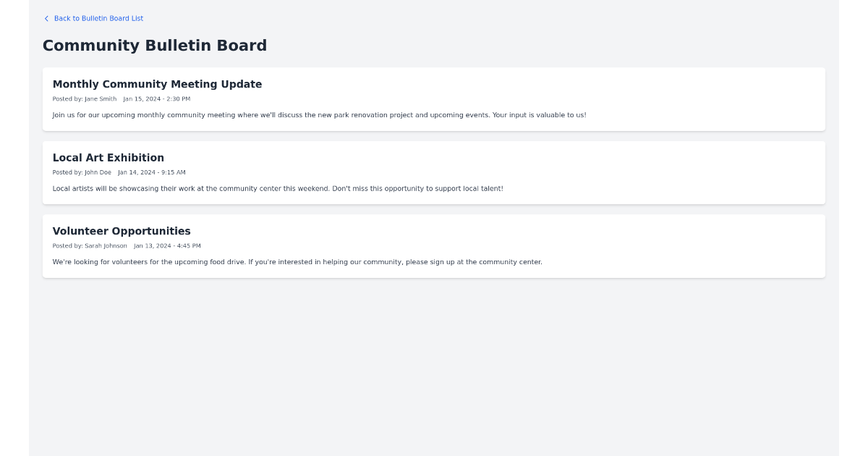Image resolution: width=868 pixels, height=456 pixels.
Task: Select the timestamp 'Jan 15, 2024 - 2:30 PM'
Action: [156, 98]
